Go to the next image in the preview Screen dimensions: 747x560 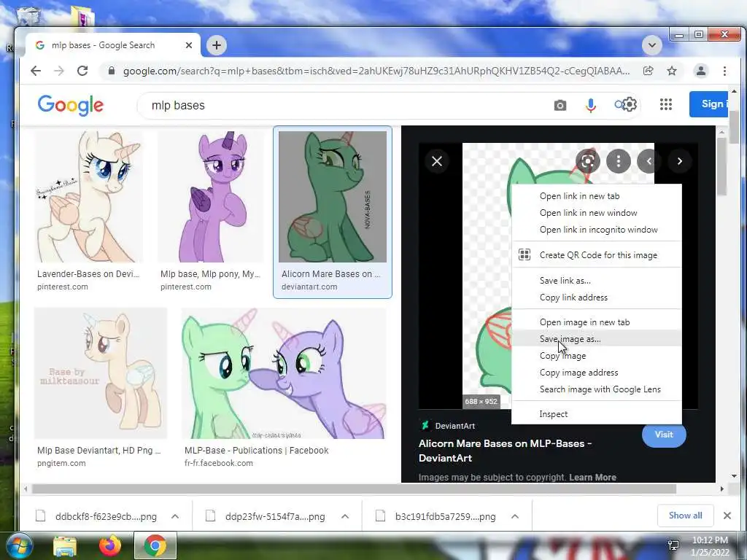(x=680, y=161)
